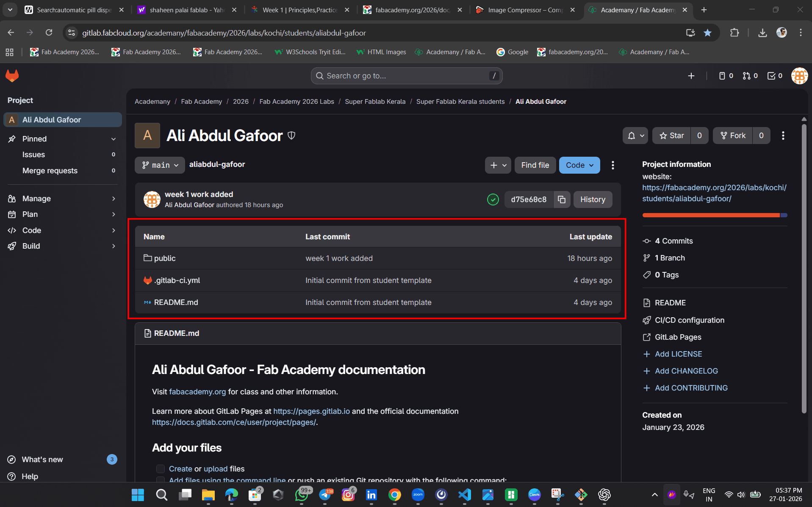Collapse the Pinned sidebar section
The image size is (812, 507).
coord(113,139)
